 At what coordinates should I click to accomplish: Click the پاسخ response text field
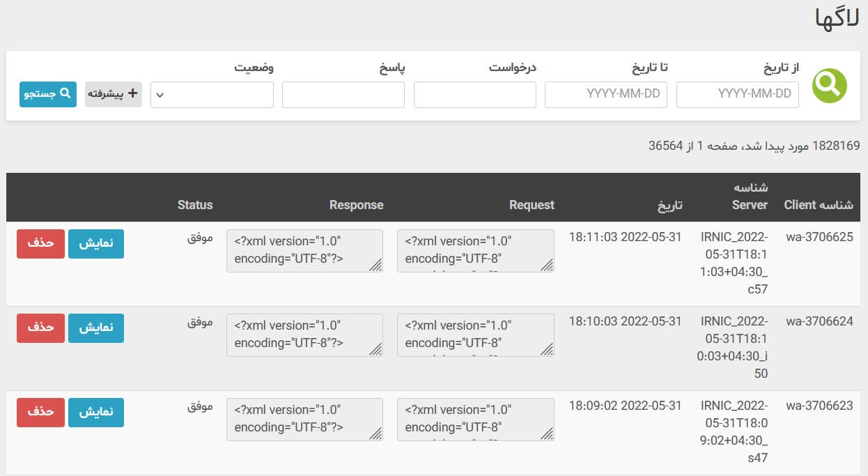click(x=343, y=95)
